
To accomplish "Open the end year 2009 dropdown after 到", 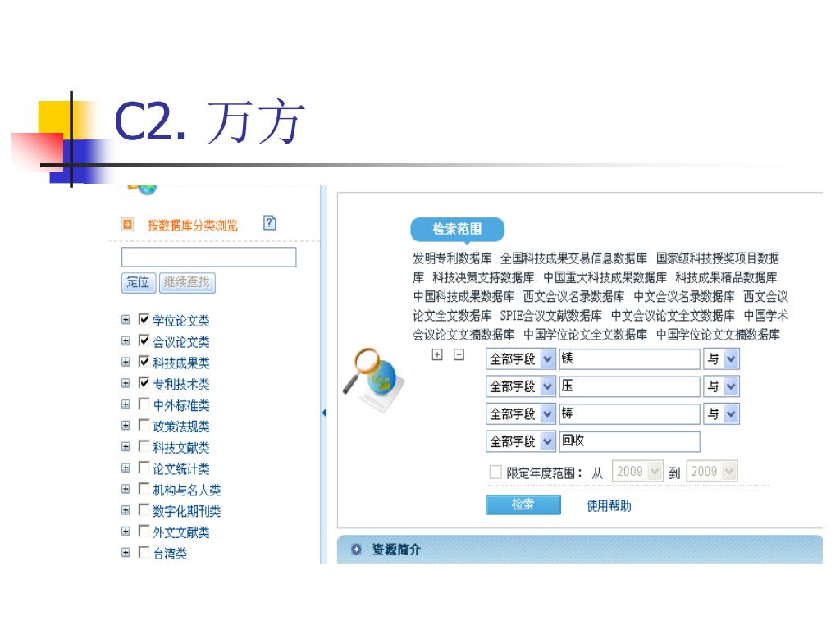I will tap(712, 472).
